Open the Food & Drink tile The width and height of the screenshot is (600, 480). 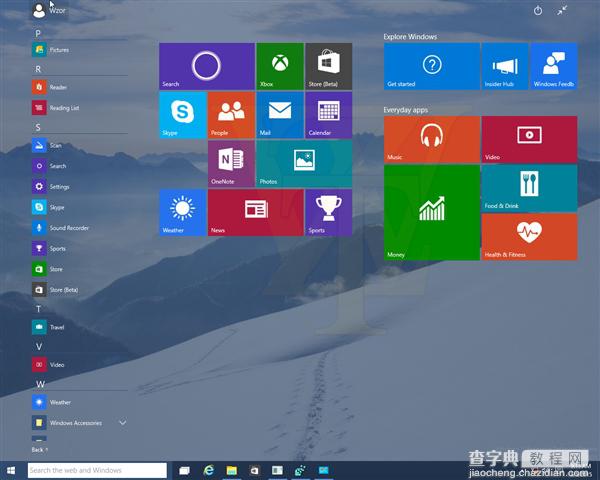(529, 188)
